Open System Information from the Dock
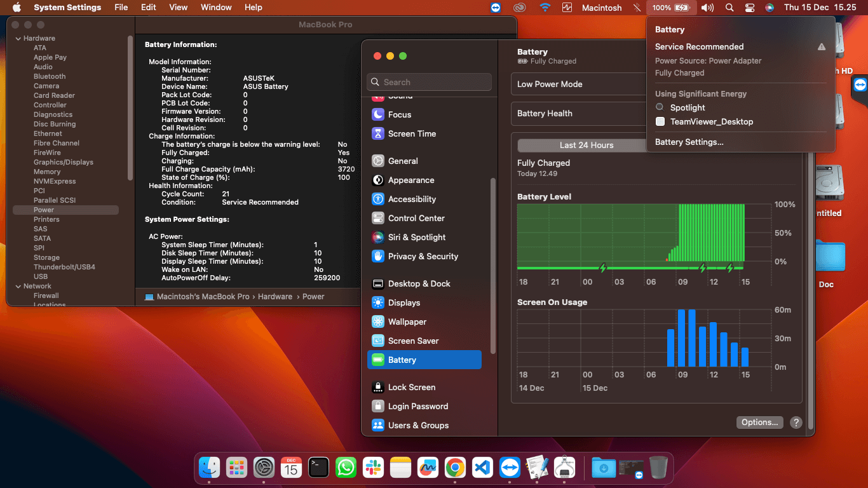This screenshot has height=488, width=868. click(x=564, y=468)
